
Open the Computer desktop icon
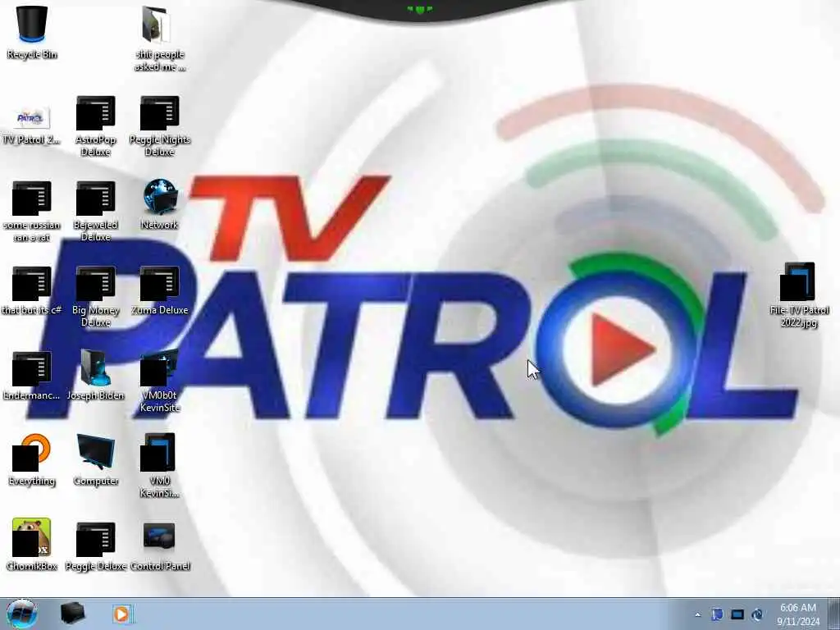click(95, 459)
